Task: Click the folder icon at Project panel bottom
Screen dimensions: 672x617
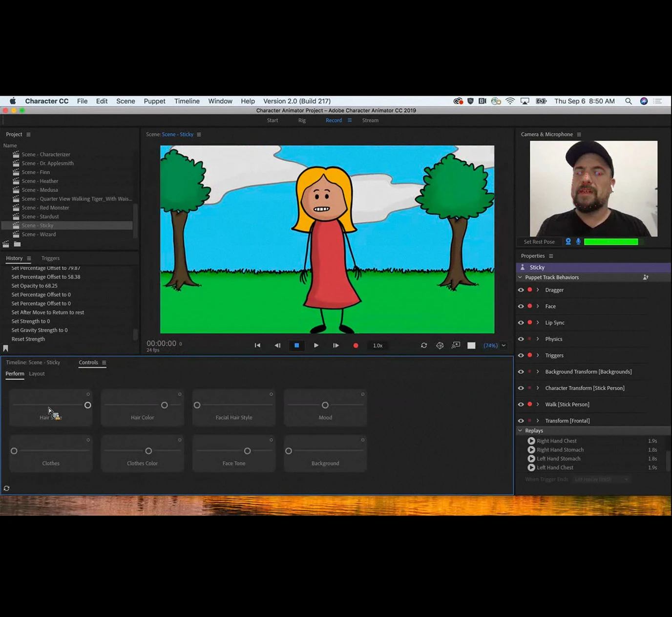Action: pyautogui.click(x=17, y=244)
